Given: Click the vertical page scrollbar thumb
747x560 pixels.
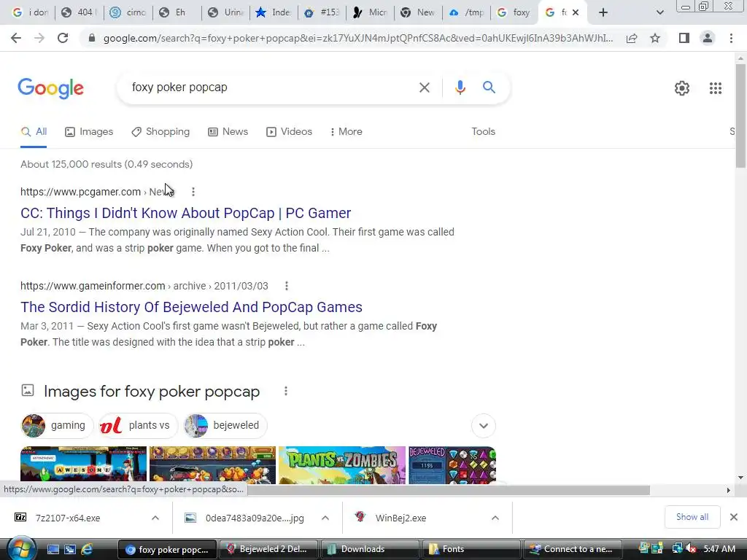Looking at the screenshot, I should [x=740, y=116].
